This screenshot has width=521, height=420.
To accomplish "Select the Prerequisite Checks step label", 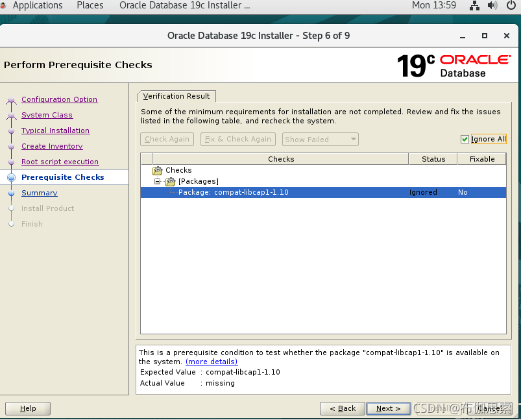I will point(63,178).
